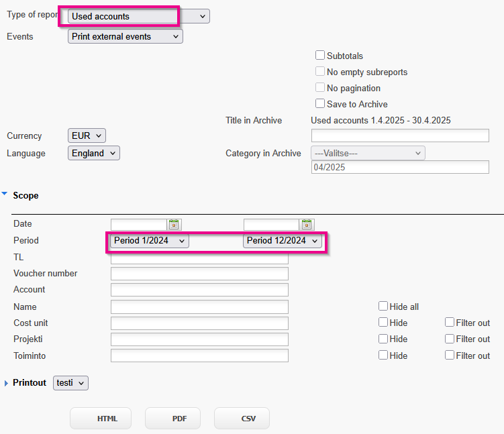Collapse the Scope section triangle
Image resolution: width=504 pixels, height=434 pixels.
[x=5, y=194]
